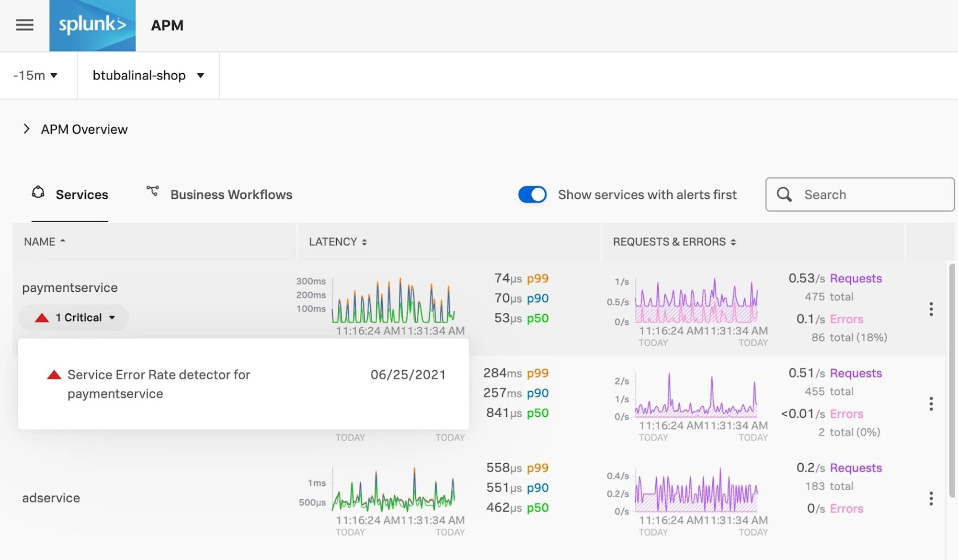Click the 74µs p99 value
The height and width of the screenshot is (560, 958).
tap(522, 278)
